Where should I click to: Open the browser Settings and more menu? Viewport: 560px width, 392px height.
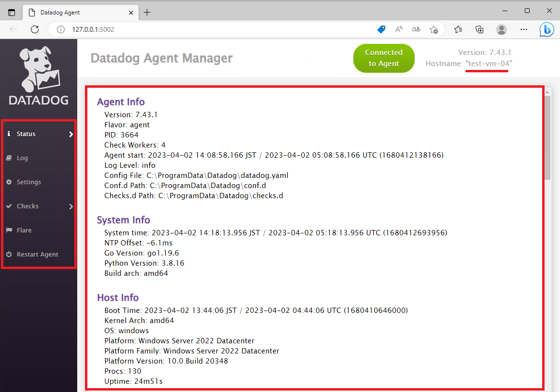tap(524, 29)
